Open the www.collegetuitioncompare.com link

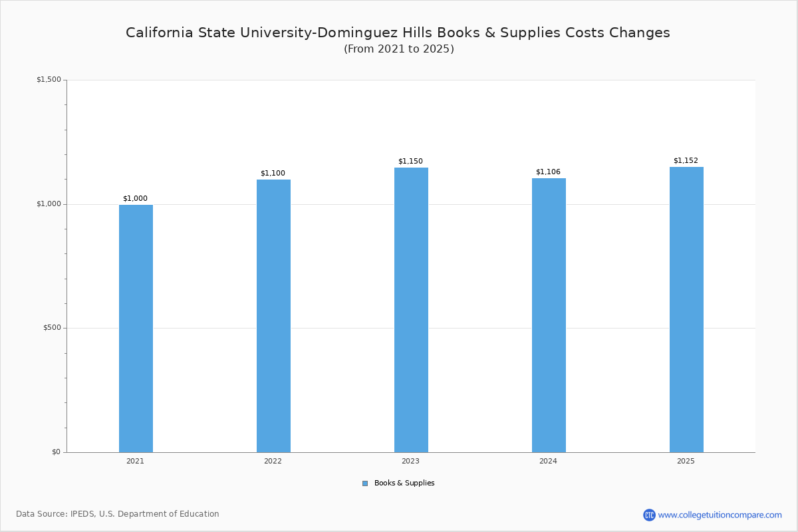tap(720, 515)
